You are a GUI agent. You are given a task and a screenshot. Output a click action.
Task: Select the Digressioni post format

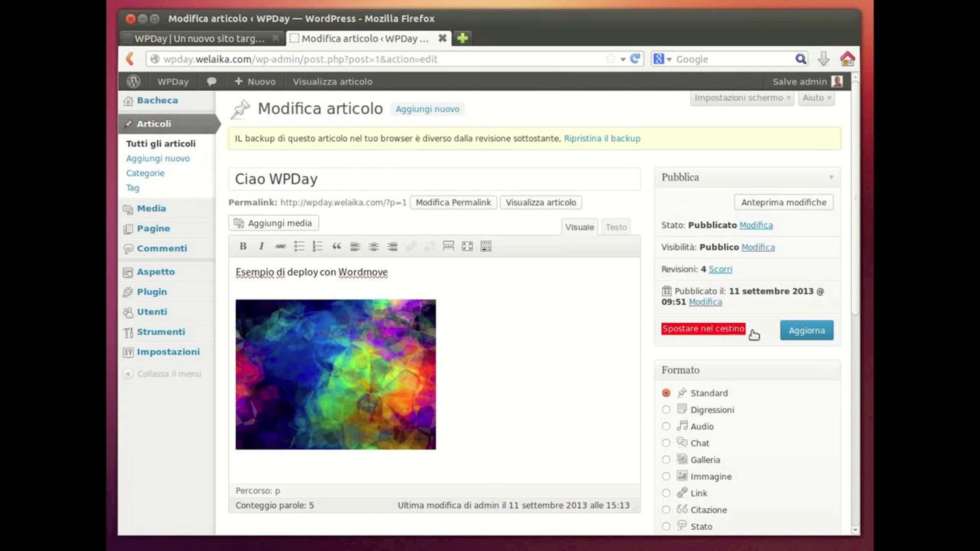click(x=666, y=409)
